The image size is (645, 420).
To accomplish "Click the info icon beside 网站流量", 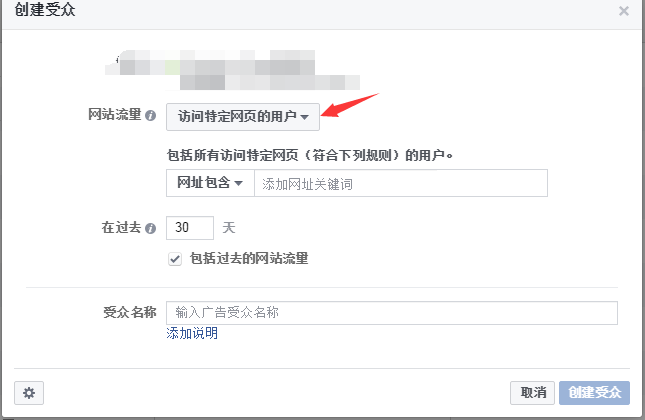I will click(151, 116).
